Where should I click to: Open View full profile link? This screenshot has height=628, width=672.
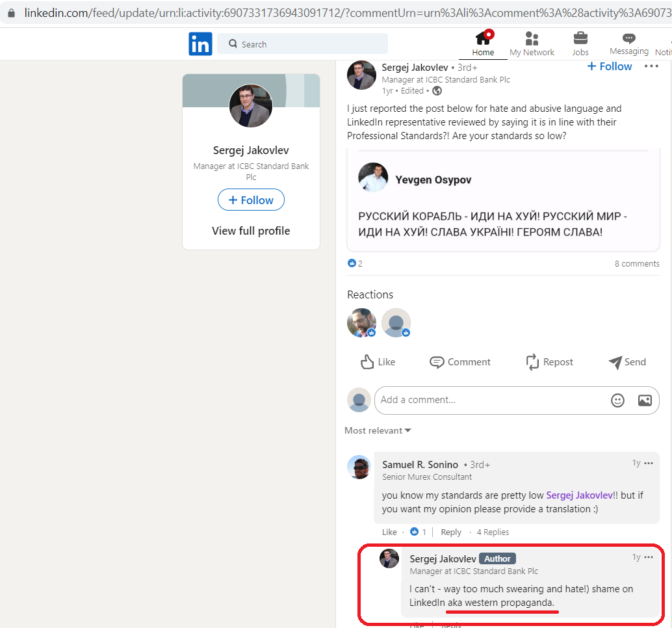point(251,231)
